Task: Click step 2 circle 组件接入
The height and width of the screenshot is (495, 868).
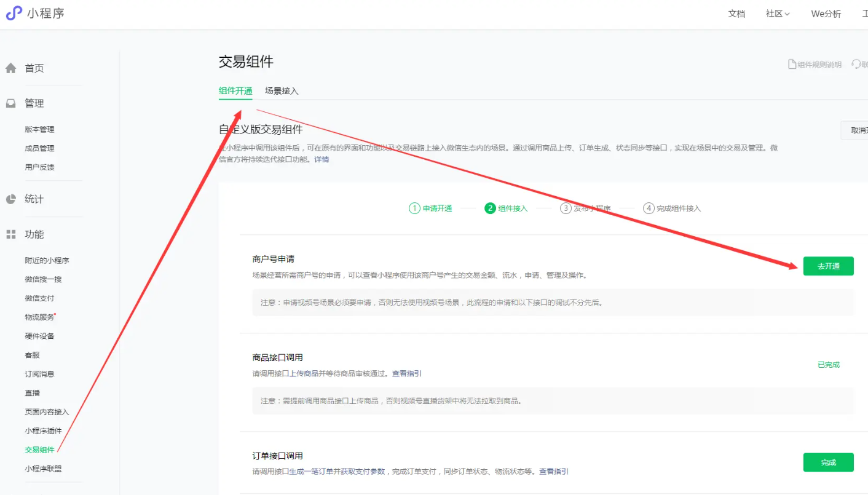Action: [x=490, y=208]
